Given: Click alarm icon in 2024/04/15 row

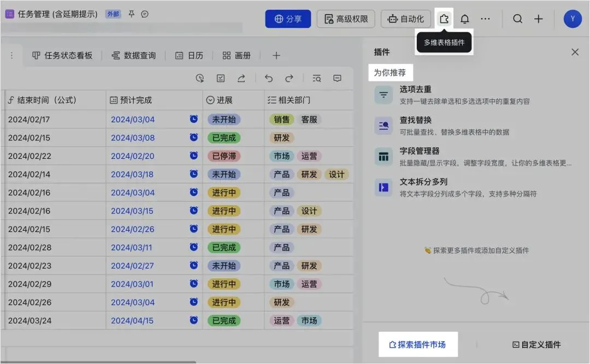Looking at the screenshot, I should (x=194, y=320).
